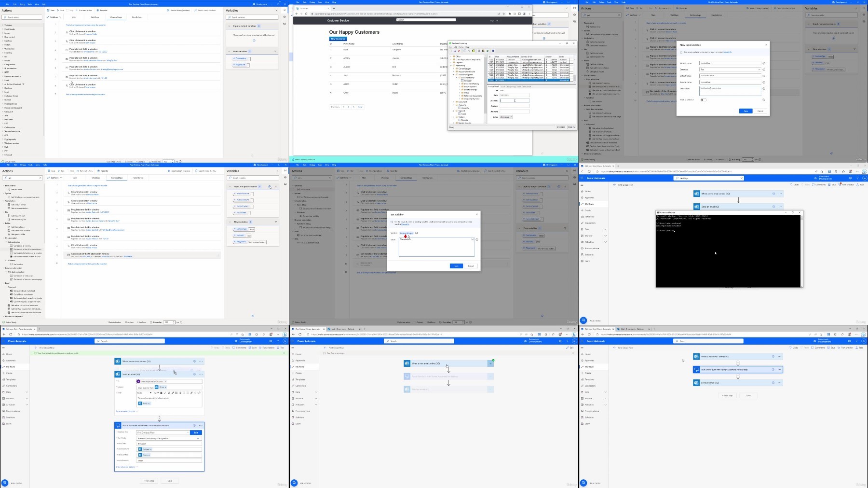Click Save in the New input variable dialog
Viewport: 868px width, 488px height.
(746, 111)
